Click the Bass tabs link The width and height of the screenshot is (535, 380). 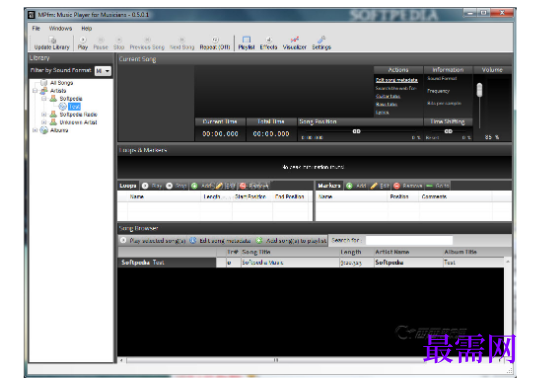coord(386,104)
